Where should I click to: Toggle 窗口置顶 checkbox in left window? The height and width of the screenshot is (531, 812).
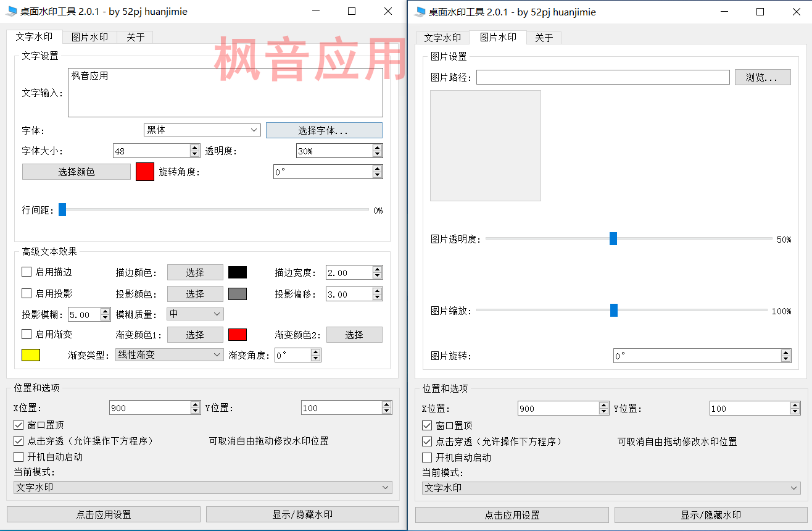tap(19, 425)
